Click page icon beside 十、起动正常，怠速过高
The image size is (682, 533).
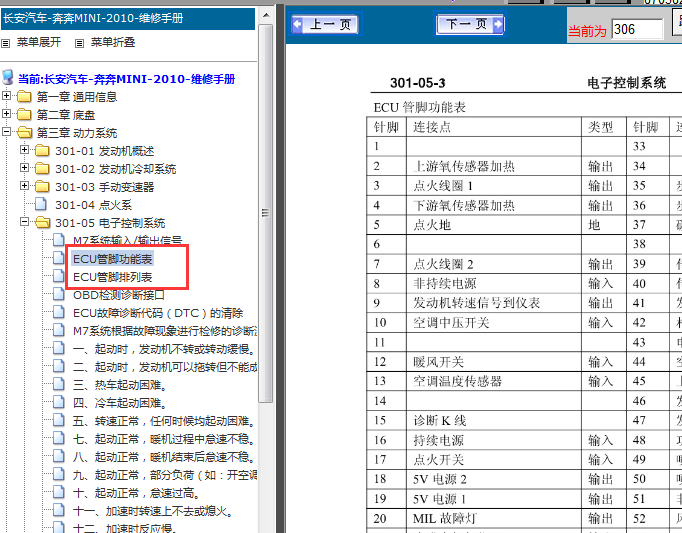(59, 493)
